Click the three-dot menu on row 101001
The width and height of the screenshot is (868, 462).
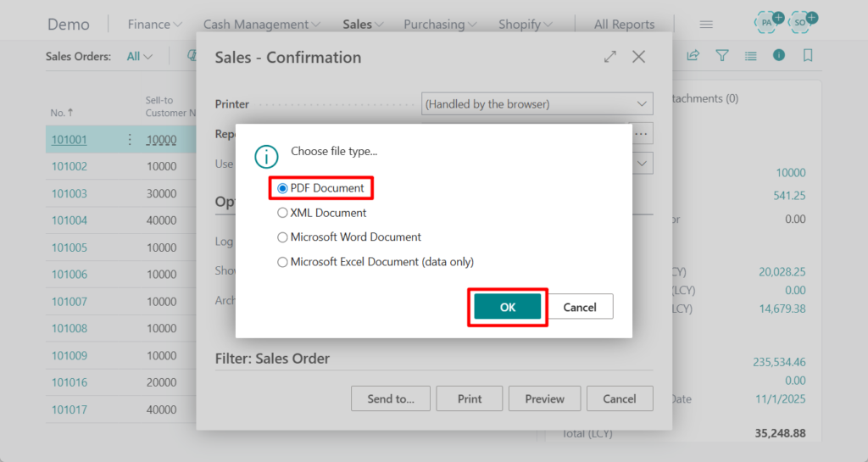pos(130,140)
